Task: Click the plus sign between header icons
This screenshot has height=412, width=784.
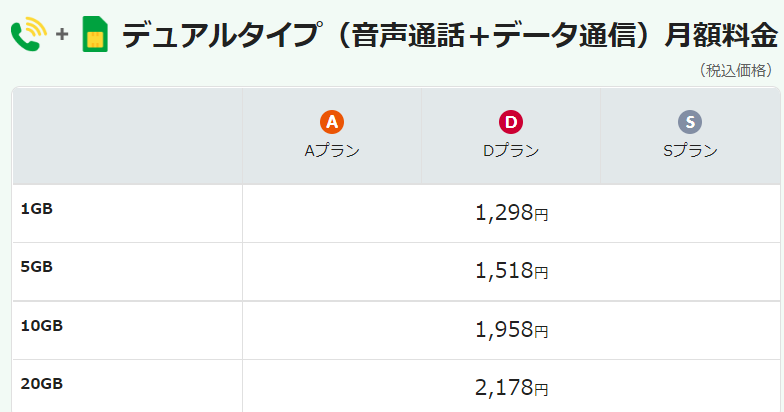Action: point(62,36)
